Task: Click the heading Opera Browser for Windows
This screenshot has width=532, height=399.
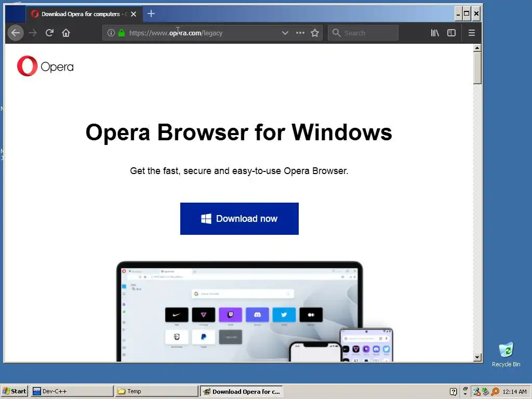Action: click(x=239, y=132)
